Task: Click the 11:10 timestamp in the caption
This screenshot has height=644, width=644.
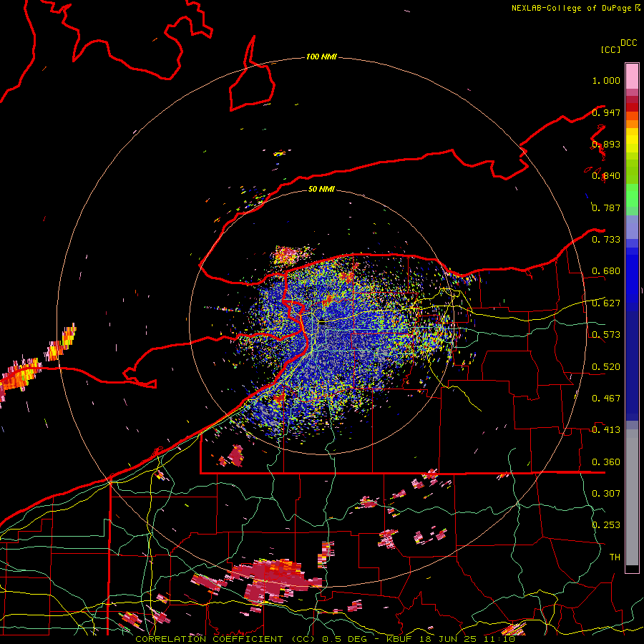Action: click(x=499, y=639)
